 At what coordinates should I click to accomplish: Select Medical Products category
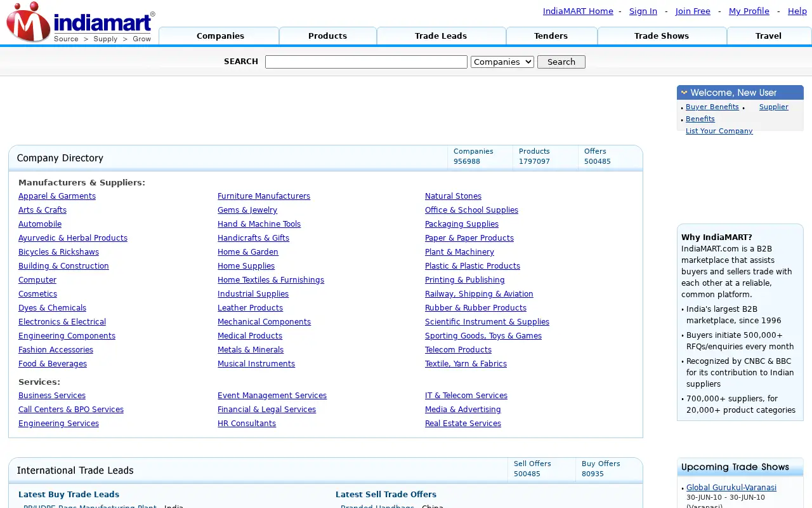(250, 336)
